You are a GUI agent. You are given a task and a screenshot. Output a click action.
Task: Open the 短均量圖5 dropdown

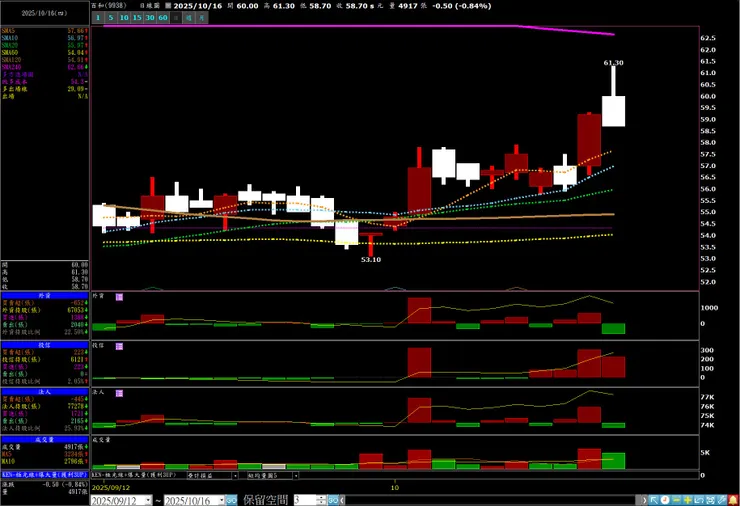tap(296, 475)
